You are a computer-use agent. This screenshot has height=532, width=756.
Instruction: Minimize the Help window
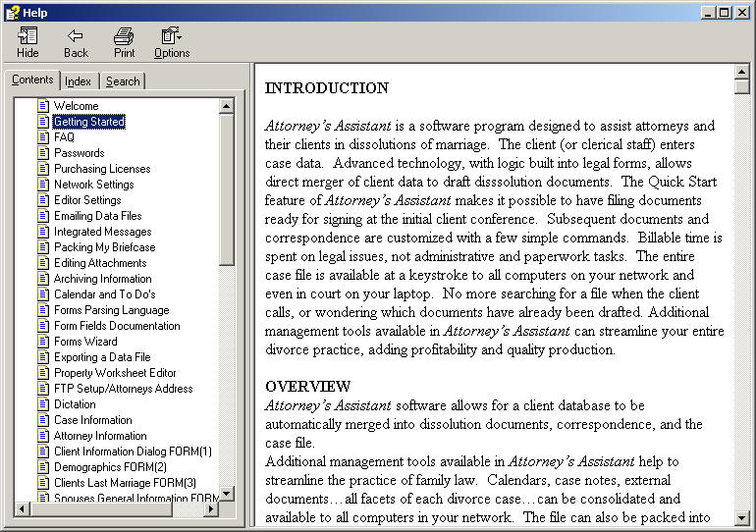pos(708,13)
